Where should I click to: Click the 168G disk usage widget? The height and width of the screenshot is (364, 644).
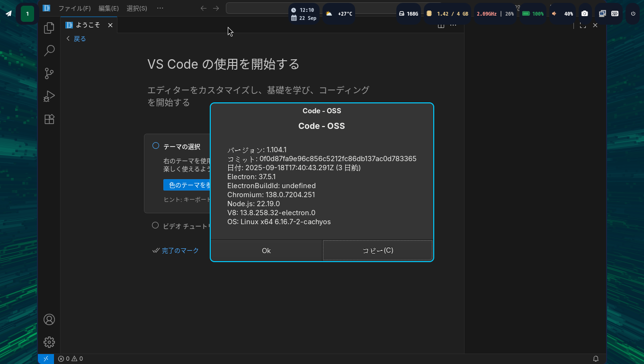[409, 14]
